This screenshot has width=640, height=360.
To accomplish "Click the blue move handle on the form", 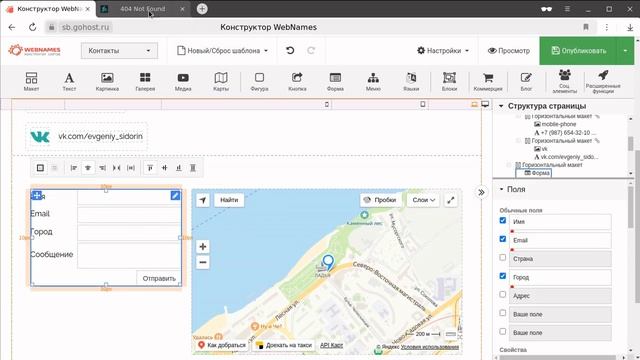I will [37, 196].
